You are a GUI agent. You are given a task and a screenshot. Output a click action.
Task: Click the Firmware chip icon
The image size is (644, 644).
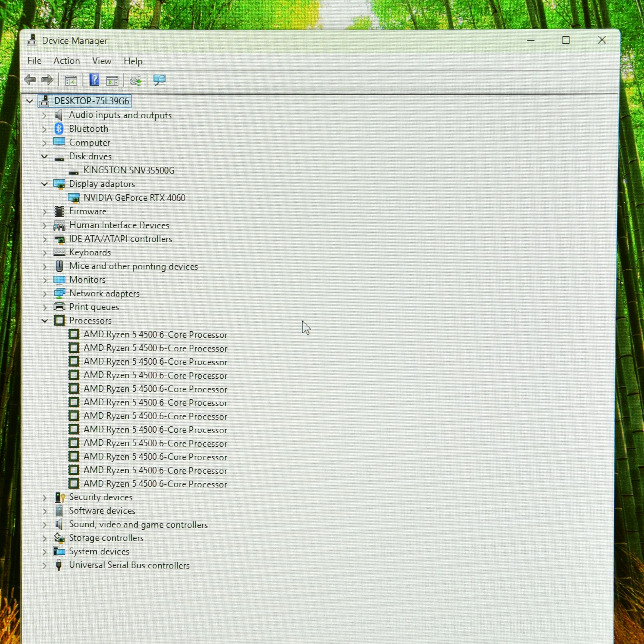click(x=59, y=211)
